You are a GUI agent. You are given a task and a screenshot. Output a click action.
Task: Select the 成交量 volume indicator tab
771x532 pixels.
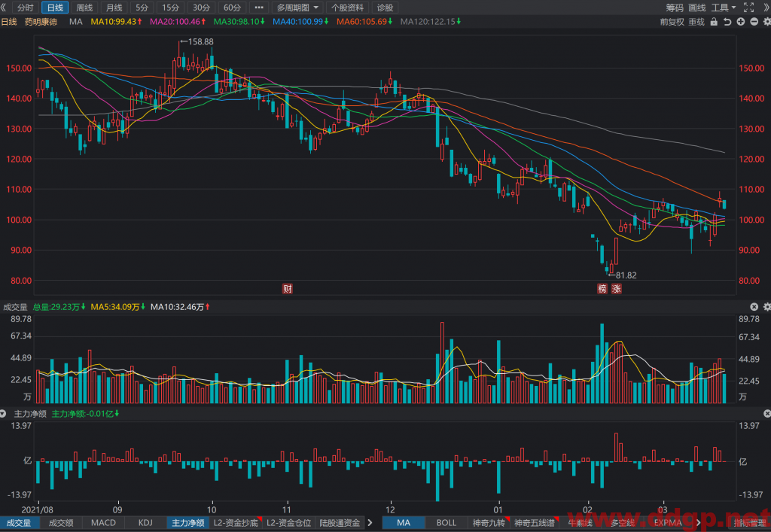pos(19,523)
